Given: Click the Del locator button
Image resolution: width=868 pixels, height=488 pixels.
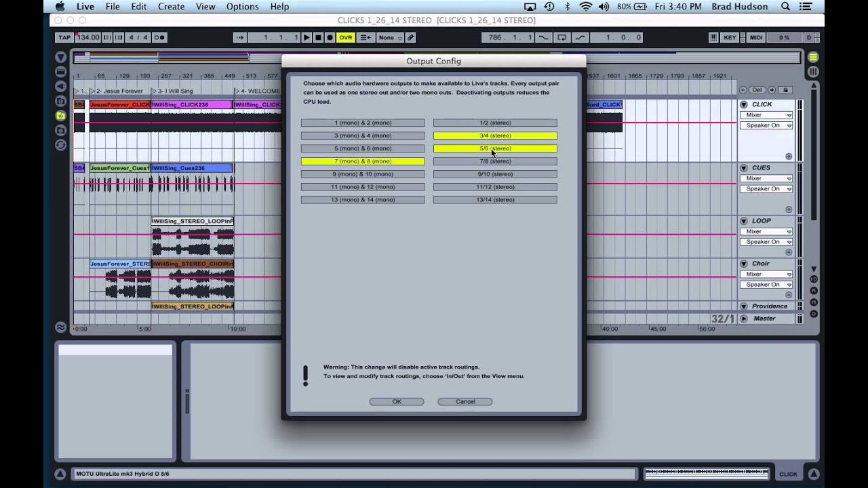Looking at the screenshot, I should (x=757, y=90).
